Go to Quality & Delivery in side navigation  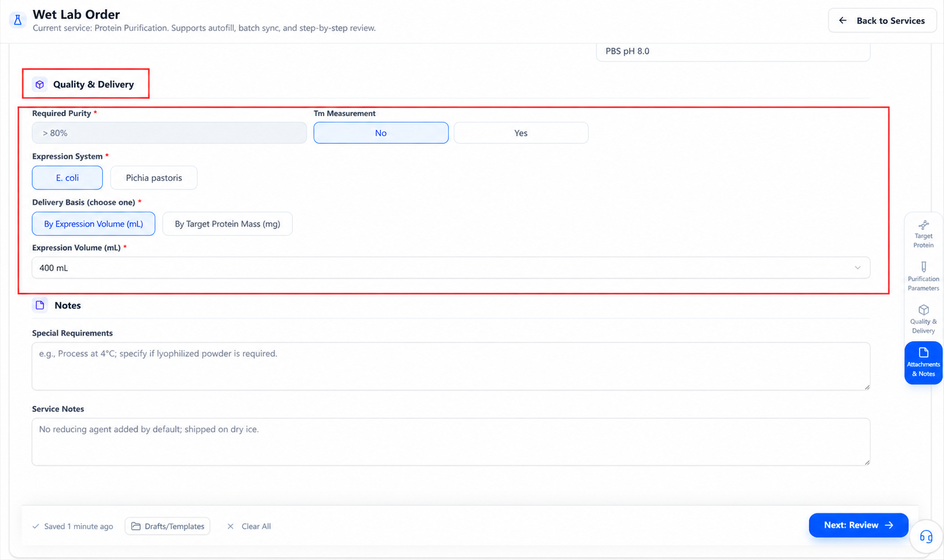coord(923,319)
